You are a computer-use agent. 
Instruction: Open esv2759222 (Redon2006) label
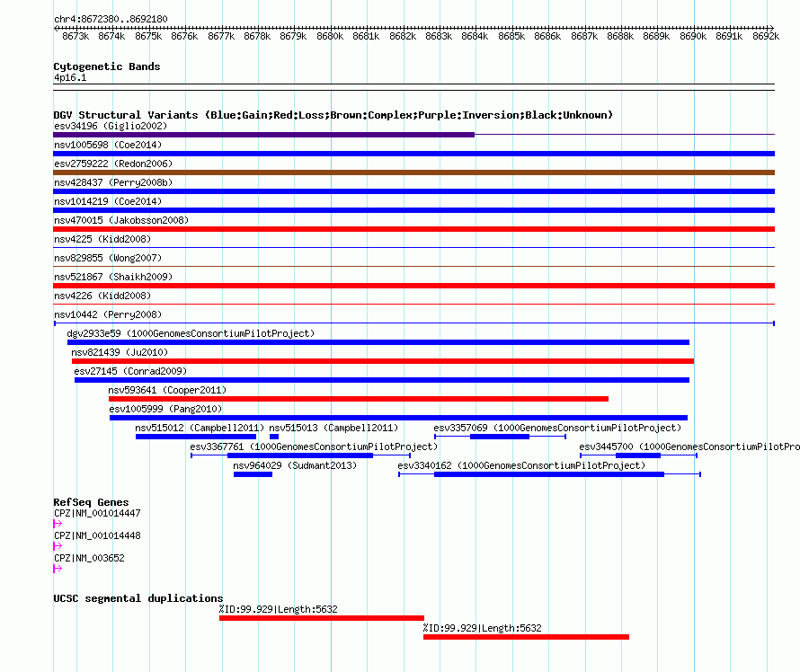point(113,164)
